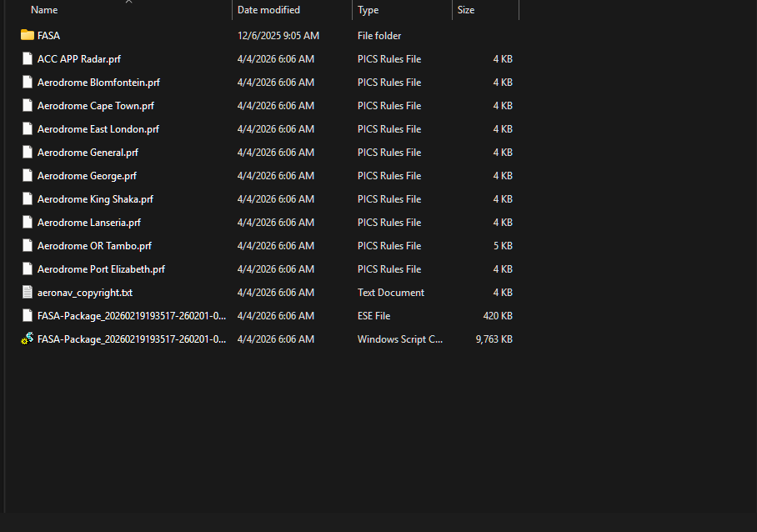Sort files by the Name column header
Screen dimensions: 757x532
tap(44, 10)
